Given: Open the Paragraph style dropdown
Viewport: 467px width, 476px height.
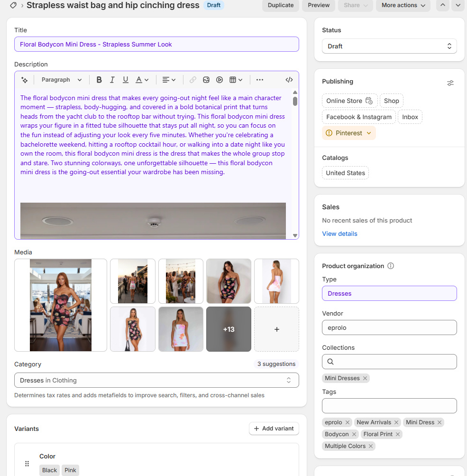Looking at the screenshot, I should (62, 80).
